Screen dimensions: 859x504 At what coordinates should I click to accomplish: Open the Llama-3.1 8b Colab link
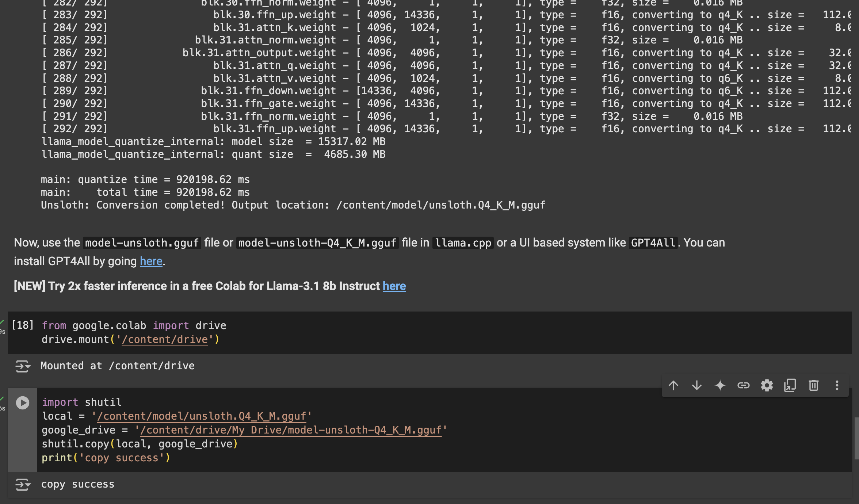(x=394, y=286)
